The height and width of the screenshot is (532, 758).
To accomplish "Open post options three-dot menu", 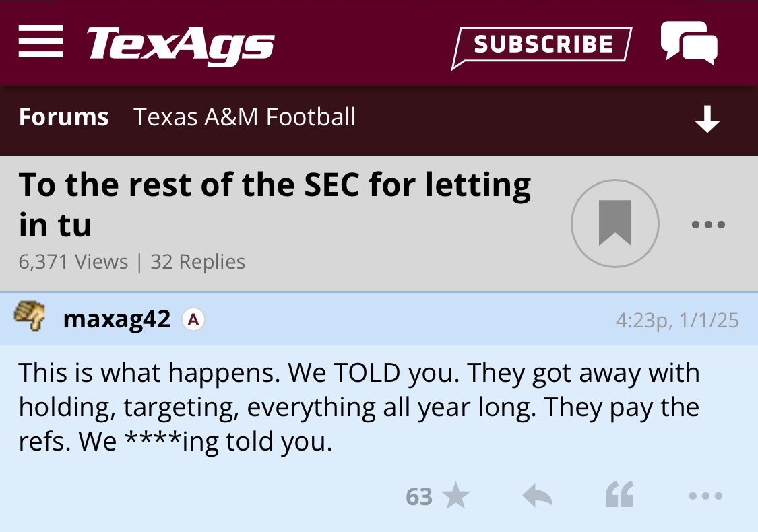I will (705, 497).
